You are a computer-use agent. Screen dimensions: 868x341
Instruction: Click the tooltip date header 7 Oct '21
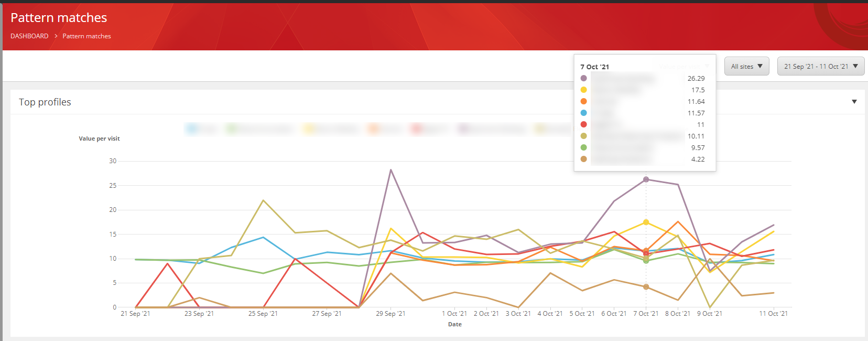click(594, 67)
